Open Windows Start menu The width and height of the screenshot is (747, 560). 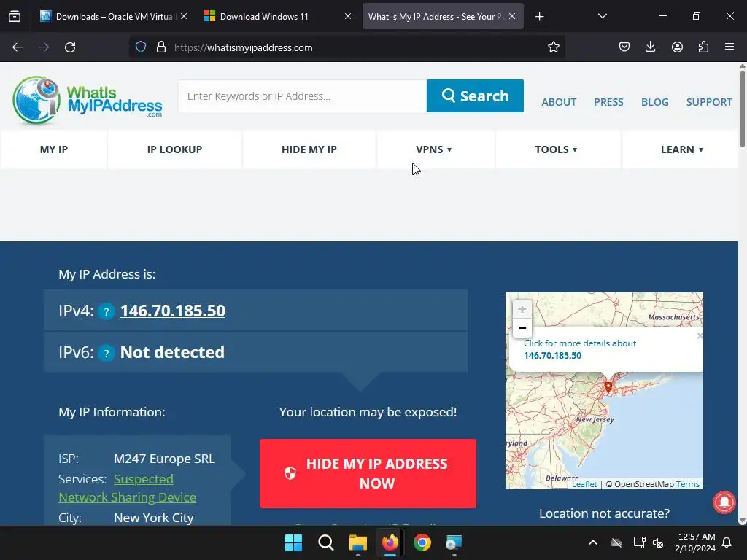[x=293, y=542]
